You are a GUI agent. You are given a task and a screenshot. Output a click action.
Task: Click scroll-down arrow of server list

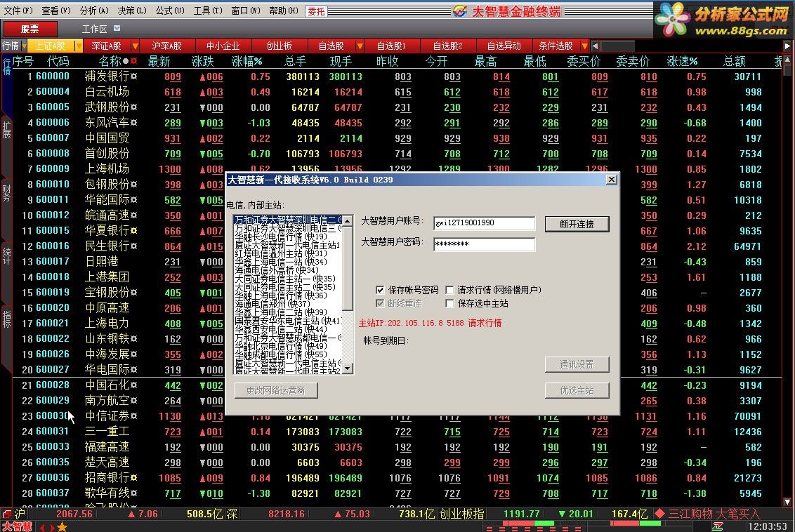348,369
